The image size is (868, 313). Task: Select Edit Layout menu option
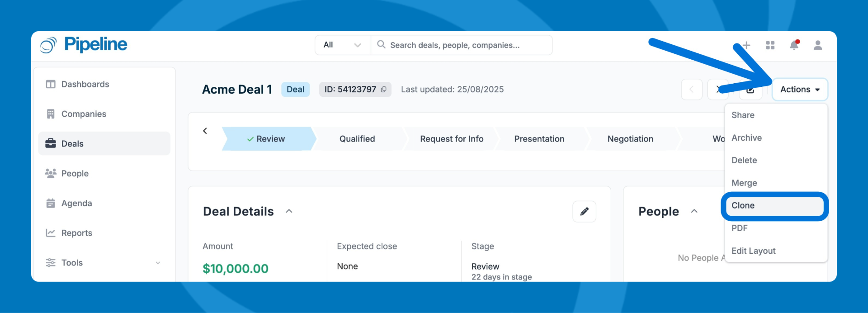753,251
